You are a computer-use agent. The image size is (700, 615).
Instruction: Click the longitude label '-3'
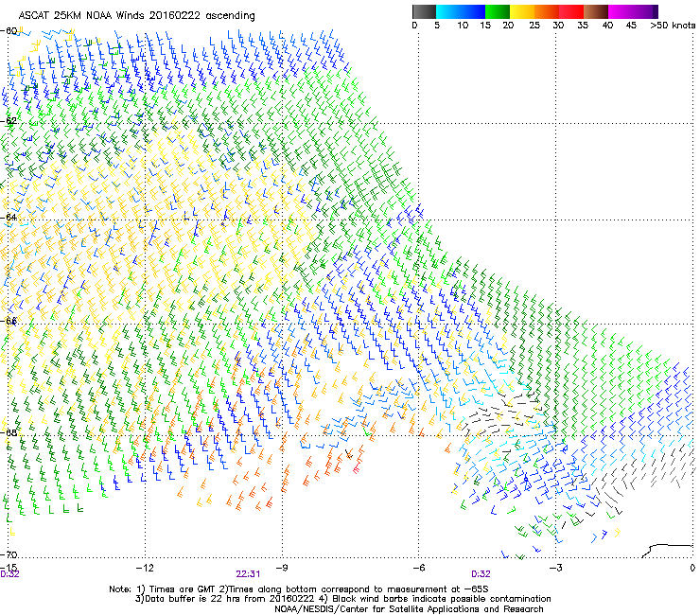[x=556, y=568]
